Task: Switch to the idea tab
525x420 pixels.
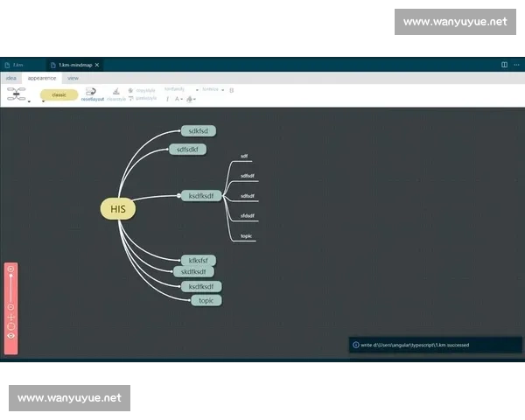Action: click(11, 78)
